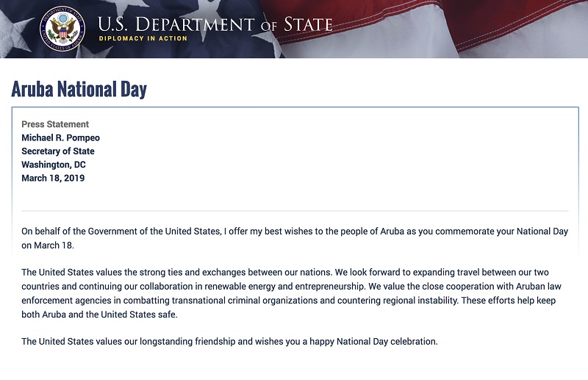Viewport: 588px width, 380px height.
Task: Click the horizontal divider under the byline
Action: tap(295, 211)
